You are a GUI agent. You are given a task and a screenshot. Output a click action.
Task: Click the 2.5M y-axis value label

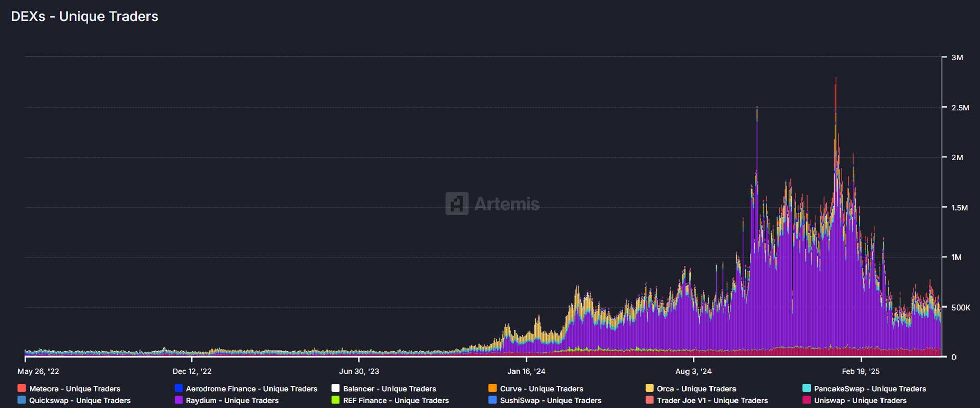point(960,107)
